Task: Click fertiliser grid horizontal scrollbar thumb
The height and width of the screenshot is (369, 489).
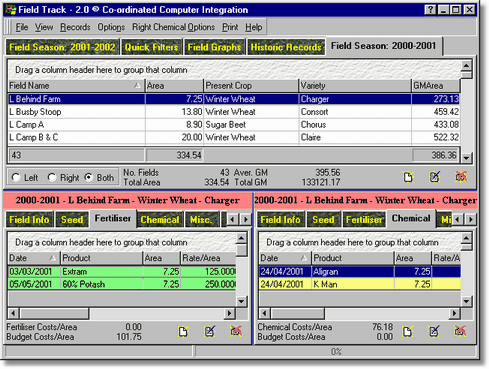Action: pos(54,313)
